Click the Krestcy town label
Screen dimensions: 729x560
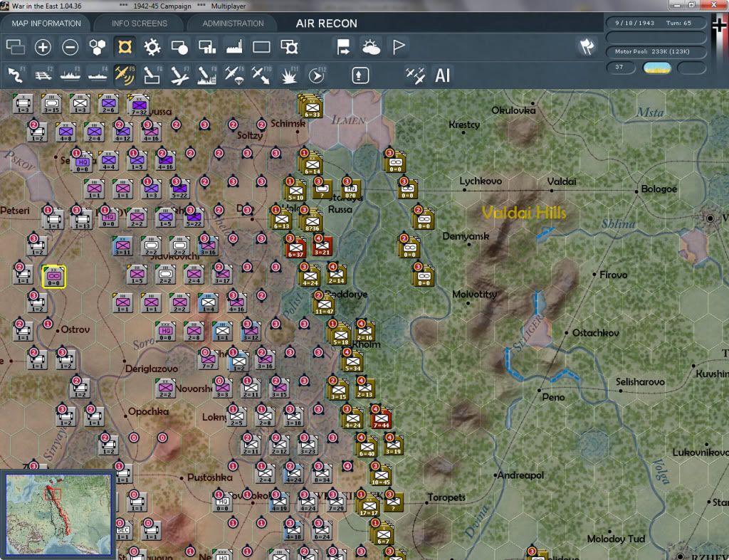(464, 125)
